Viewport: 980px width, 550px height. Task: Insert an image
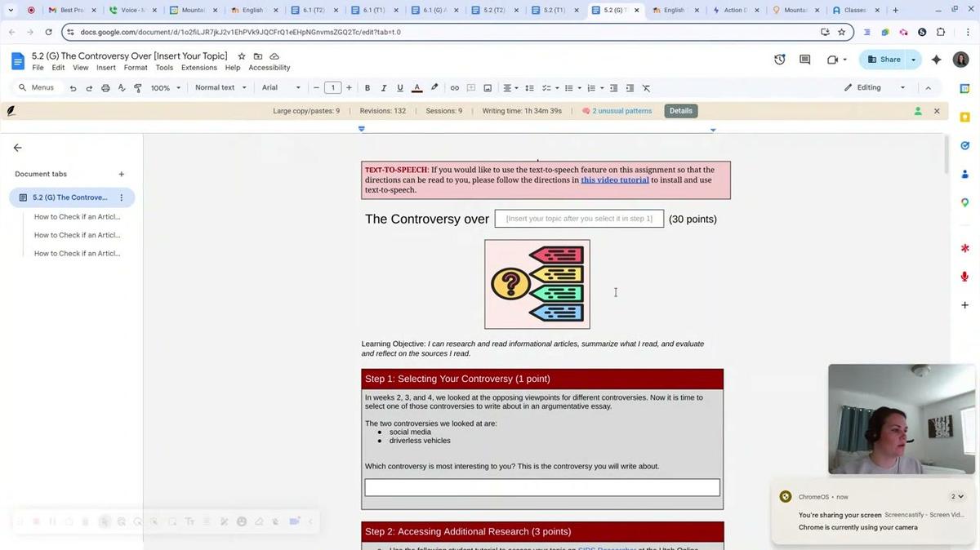(488, 87)
